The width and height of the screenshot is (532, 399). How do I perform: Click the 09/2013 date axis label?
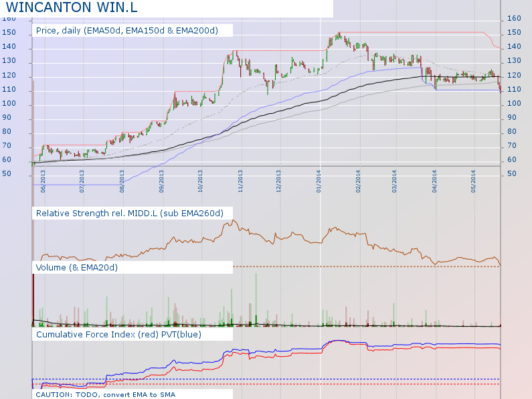161,181
